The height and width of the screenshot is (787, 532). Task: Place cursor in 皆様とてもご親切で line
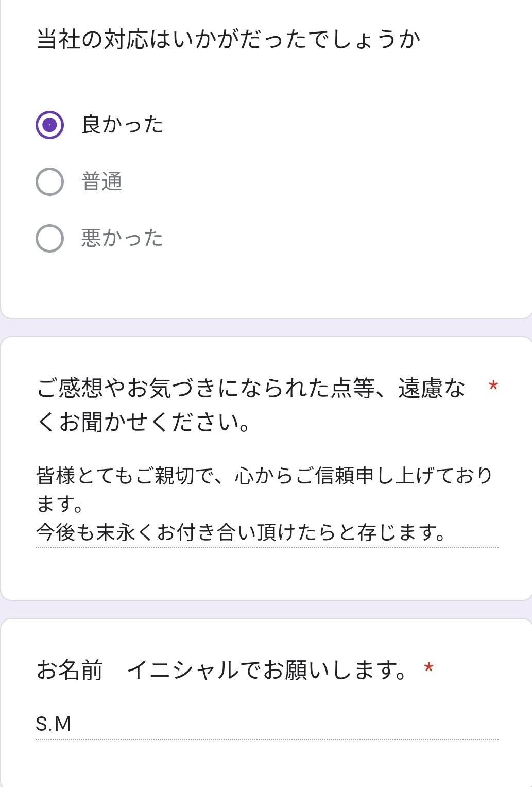pos(264,475)
